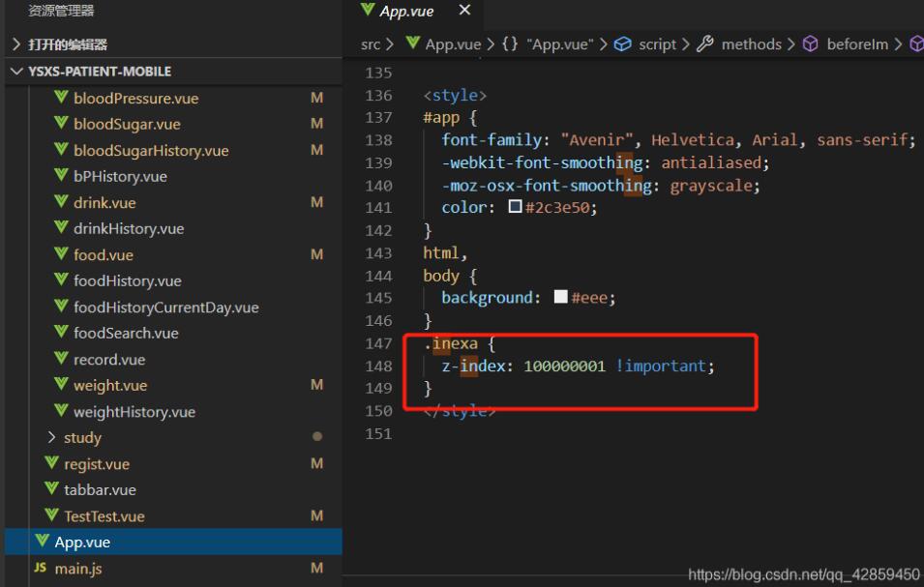Image resolution: width=924 pixels, height=587 pixels.
Task: Click the Vue icon on App.vue tab
Action: (368, 11)
